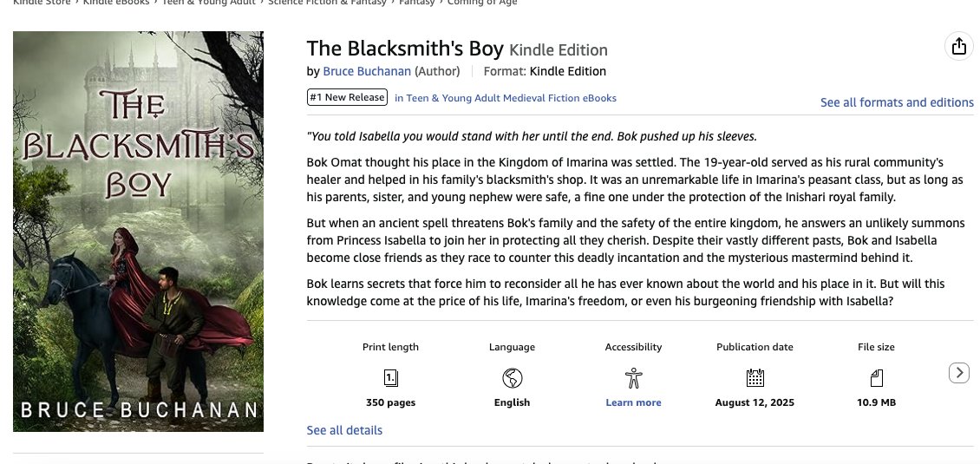Viewport: 980px width, 464px height.
Task: Open the #1 New Release badge
Action: pyautogui.click(x=347, y=97)
